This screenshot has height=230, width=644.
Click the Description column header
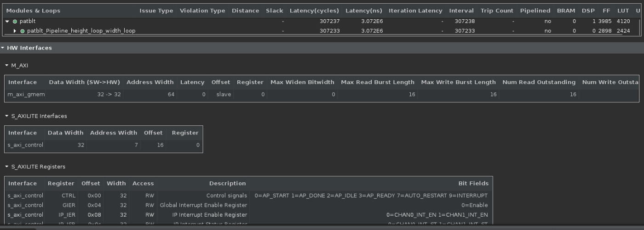pos(227,183)
